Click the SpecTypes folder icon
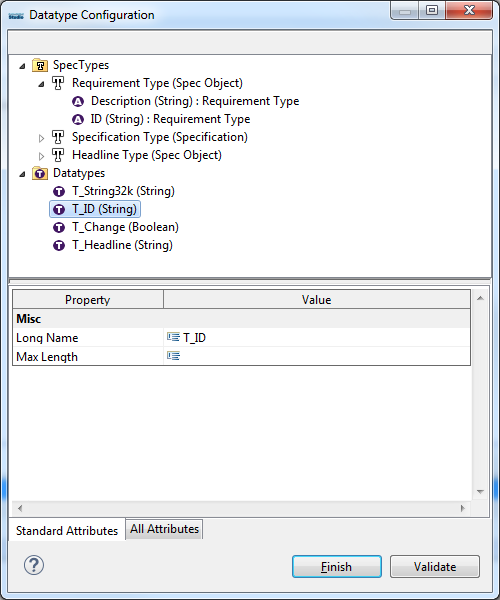This screenshot has height=600, width=500. point(40,65)
